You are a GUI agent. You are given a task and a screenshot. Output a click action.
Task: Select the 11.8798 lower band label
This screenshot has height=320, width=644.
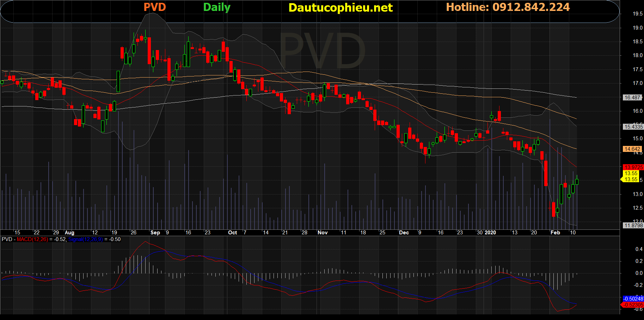pyautogui.click(x=633, y=226)
